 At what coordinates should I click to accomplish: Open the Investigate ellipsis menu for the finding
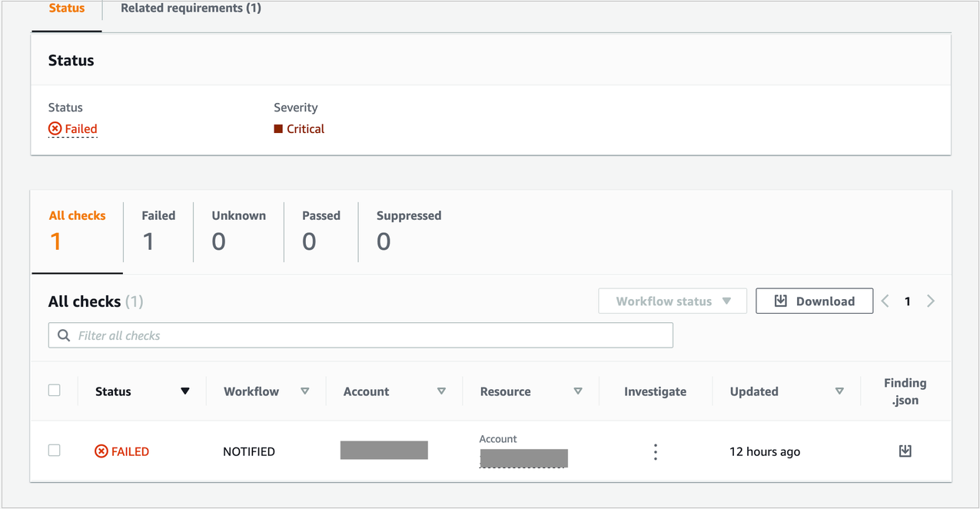coord(655,451)
